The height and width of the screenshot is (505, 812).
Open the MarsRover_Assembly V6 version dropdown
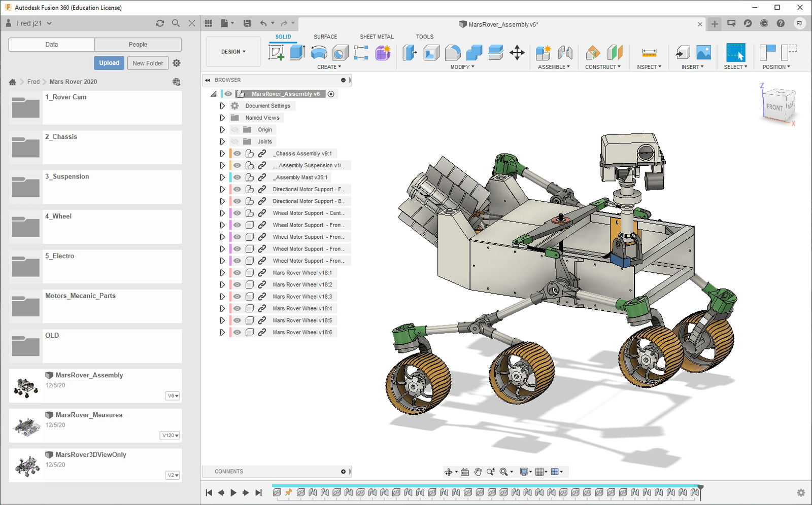pyautogui.click(x=173, y=395)
